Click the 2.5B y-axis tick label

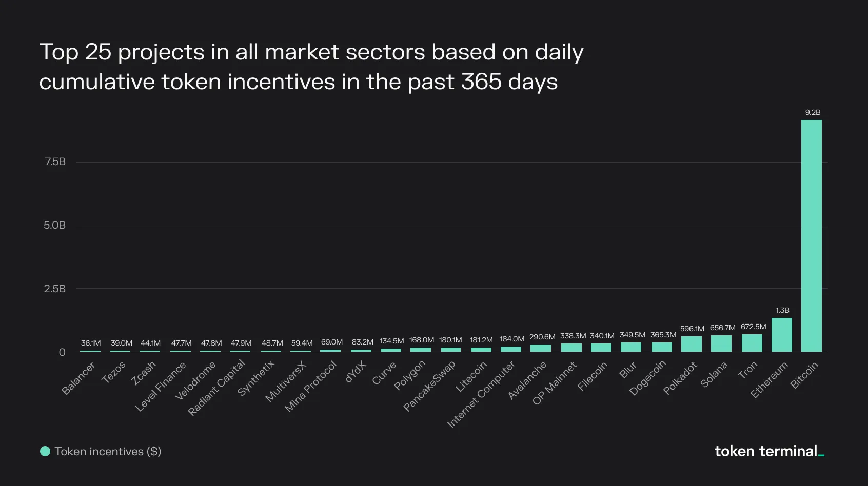tap(55, 289)
